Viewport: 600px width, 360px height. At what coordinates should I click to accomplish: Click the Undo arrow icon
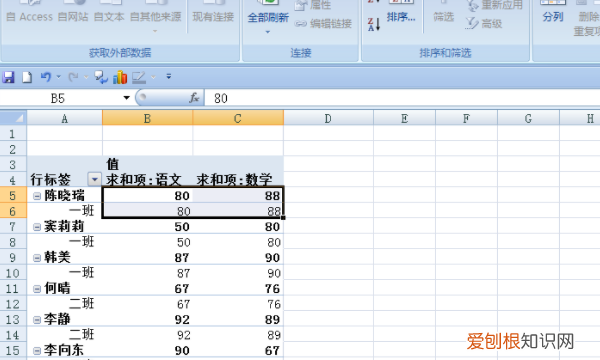click(46, 77)
